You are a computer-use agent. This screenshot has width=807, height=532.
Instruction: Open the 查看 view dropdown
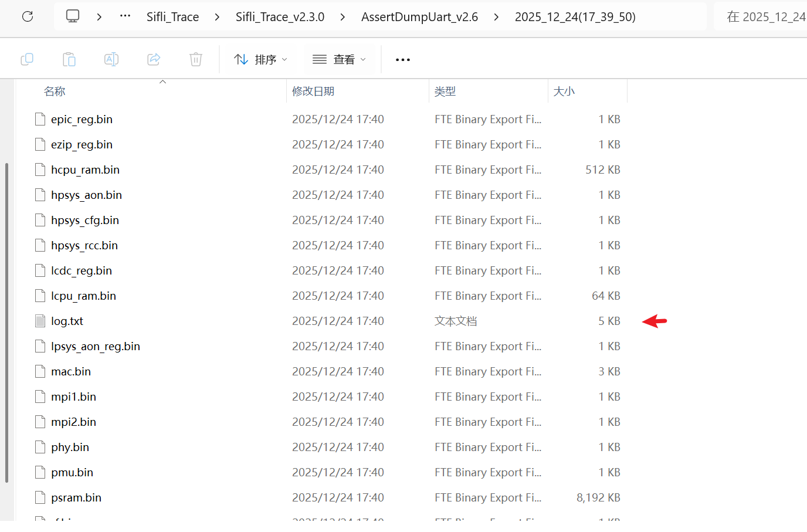point(339,59)
